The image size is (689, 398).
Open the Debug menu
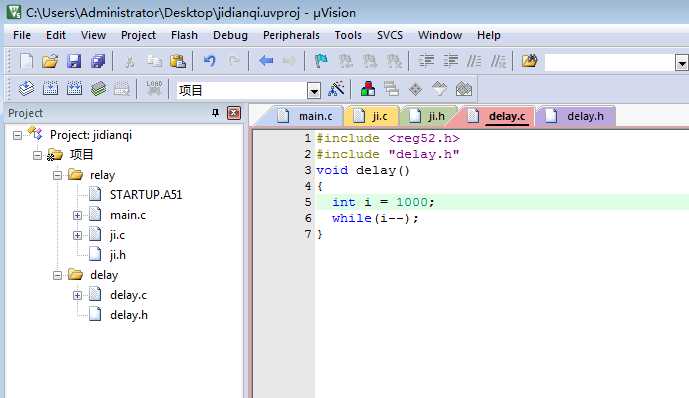230,35
